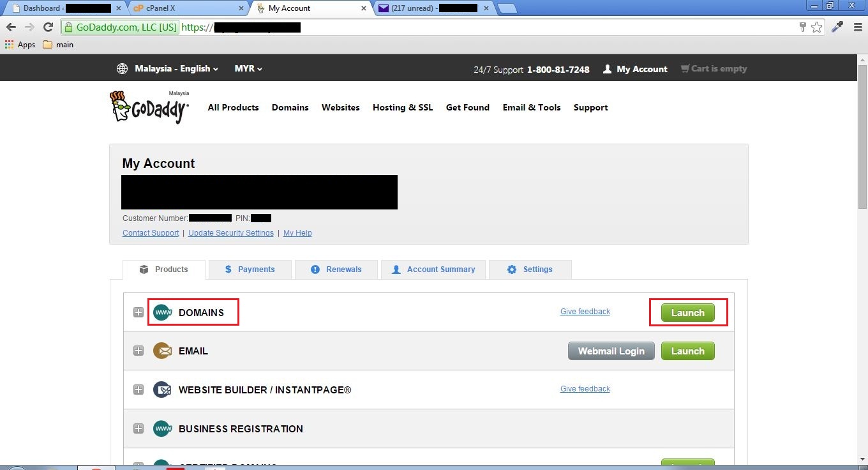Expand the EMAIL product section
The image size is (868, 470).
click(x=138, y=351)
